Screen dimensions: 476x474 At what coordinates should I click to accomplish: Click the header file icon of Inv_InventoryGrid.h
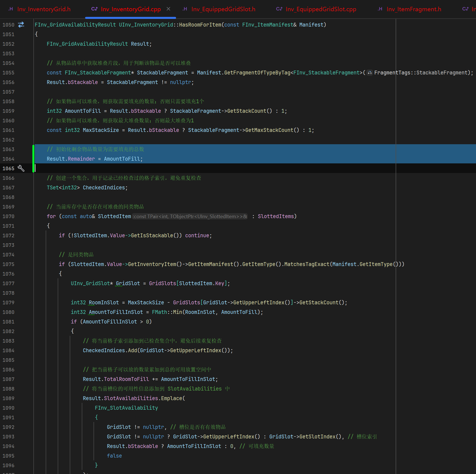click(11, 9)
